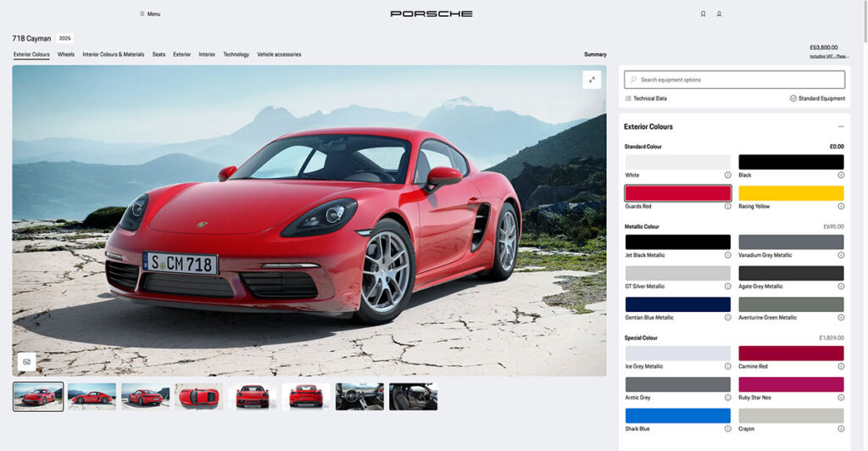Open the Interior tab
Screen dimensions: 868x451
point(207,54)
